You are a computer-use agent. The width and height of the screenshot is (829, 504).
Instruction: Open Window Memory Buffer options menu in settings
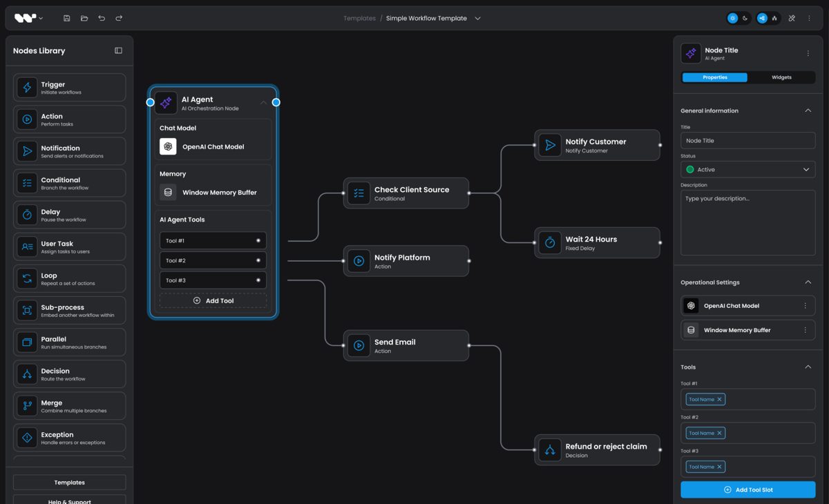pos(805,330)
